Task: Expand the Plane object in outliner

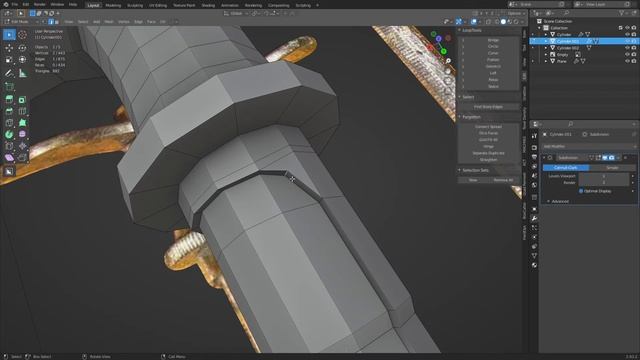Action: pos(546,61)
